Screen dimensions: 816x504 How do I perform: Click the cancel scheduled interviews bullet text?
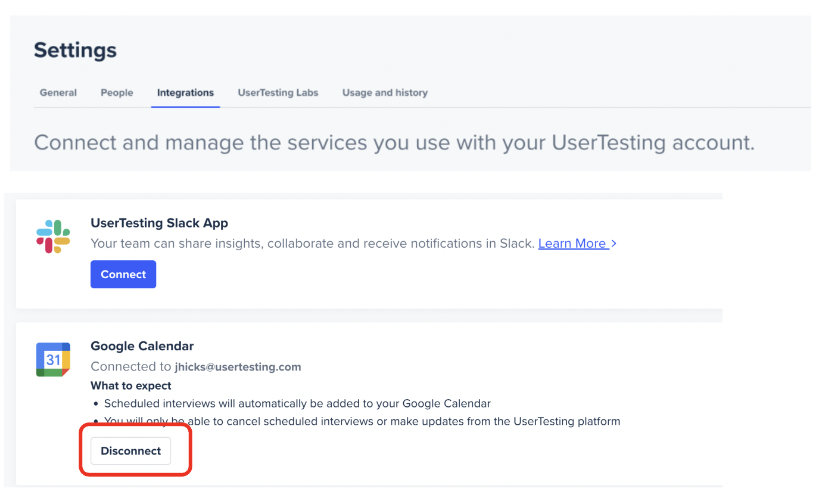point(362,422)
